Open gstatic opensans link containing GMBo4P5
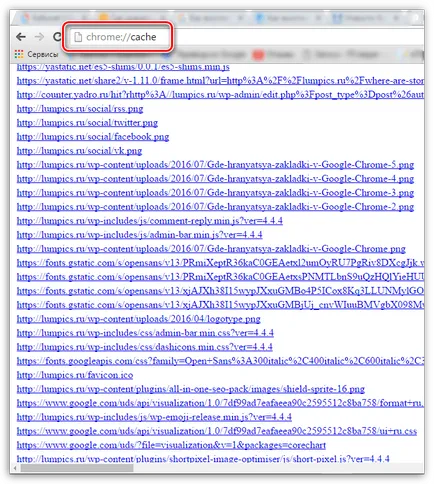Screen dimensions: 434x484 [220, 291]
